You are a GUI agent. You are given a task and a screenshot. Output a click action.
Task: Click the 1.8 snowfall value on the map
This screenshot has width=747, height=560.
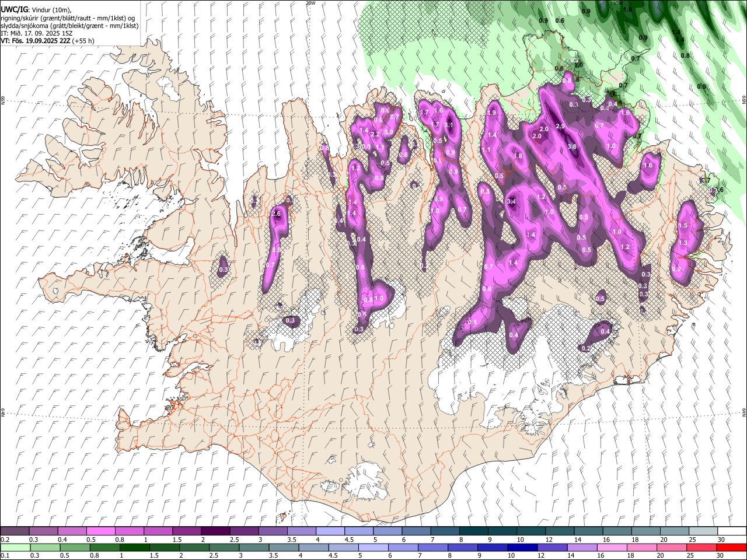click(518, 156)
